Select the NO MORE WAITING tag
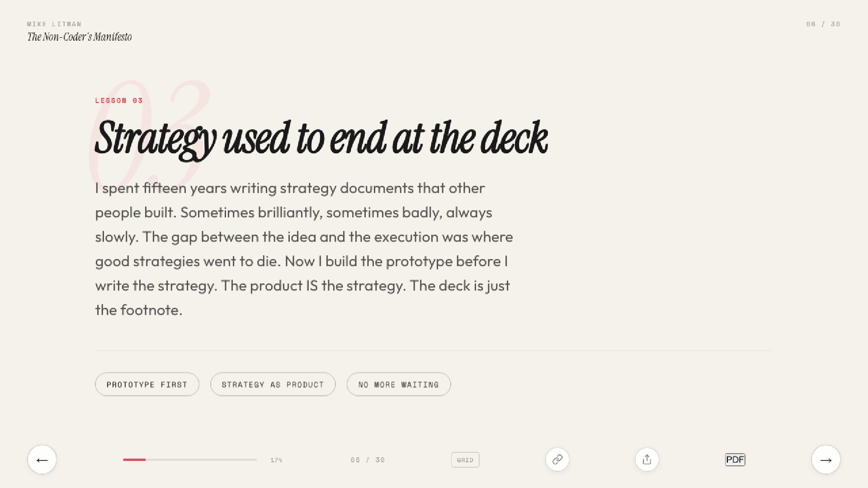Screen dimensions: 868x488 (399, 385)
